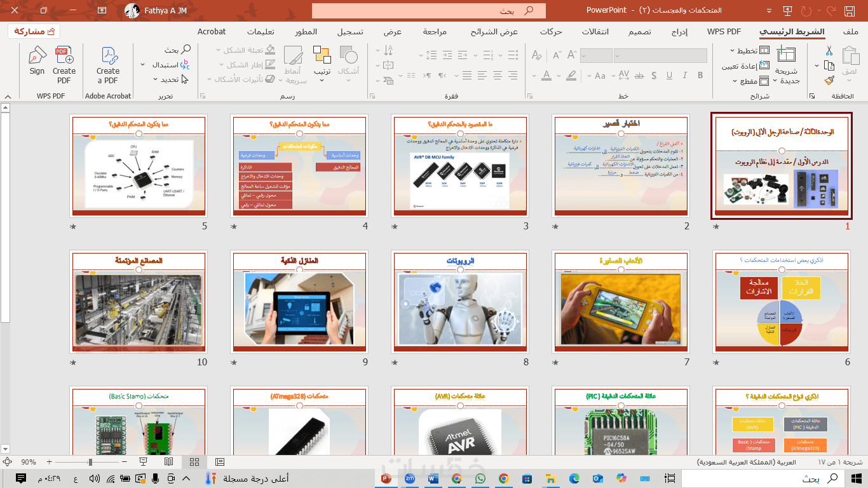Open the Animations (حركات) tab

pos(551,32)
